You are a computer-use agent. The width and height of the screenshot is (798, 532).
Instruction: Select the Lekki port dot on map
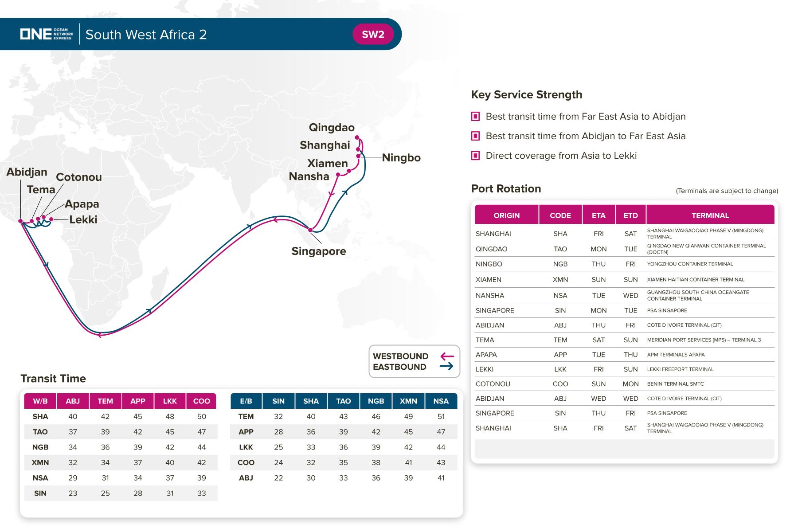click(x=51, y=219)
